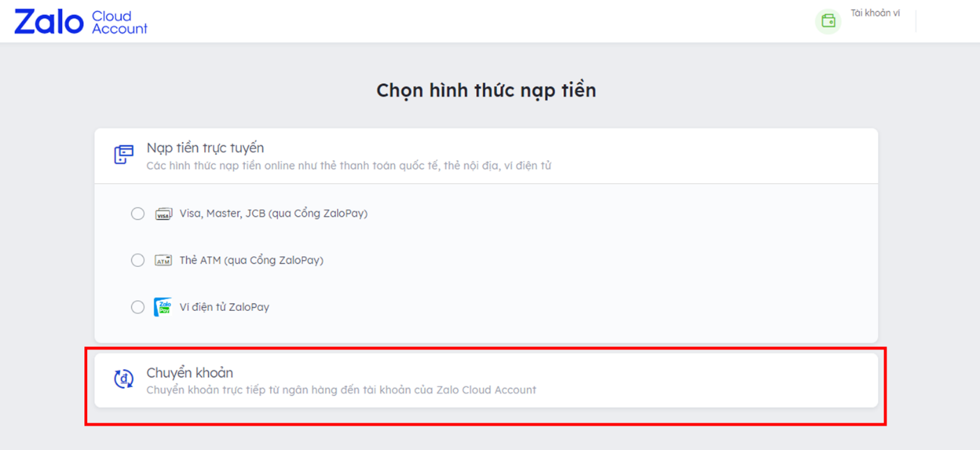Click the bank transfer description text
This screenshot has width=980, height=450.
[341, 390]
